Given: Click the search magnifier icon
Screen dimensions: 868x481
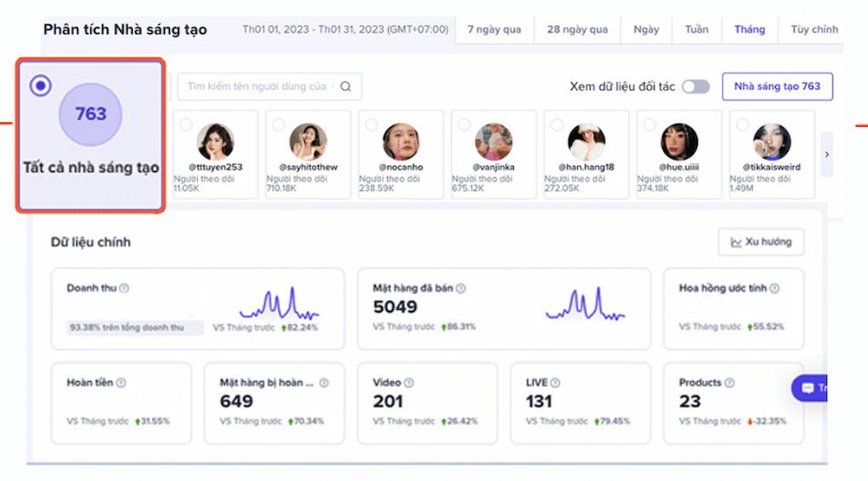Looking at the screenshot, I should point(345,87).
